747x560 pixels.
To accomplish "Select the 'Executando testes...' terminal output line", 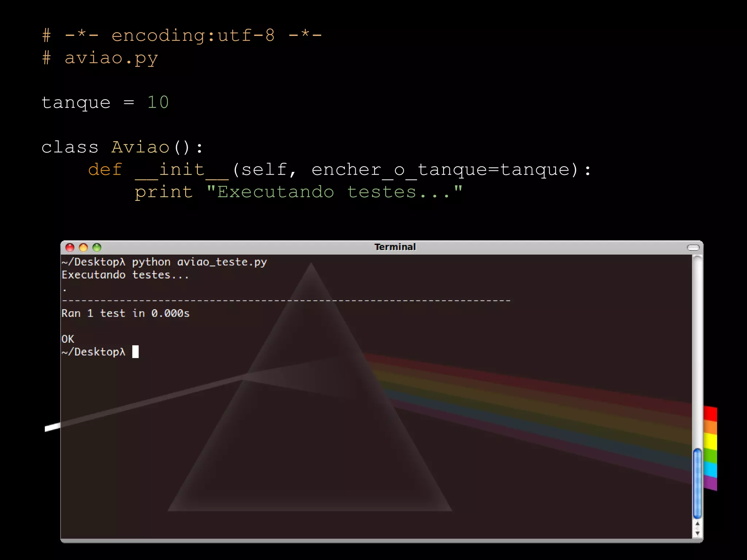I will (x=125, y=275).
